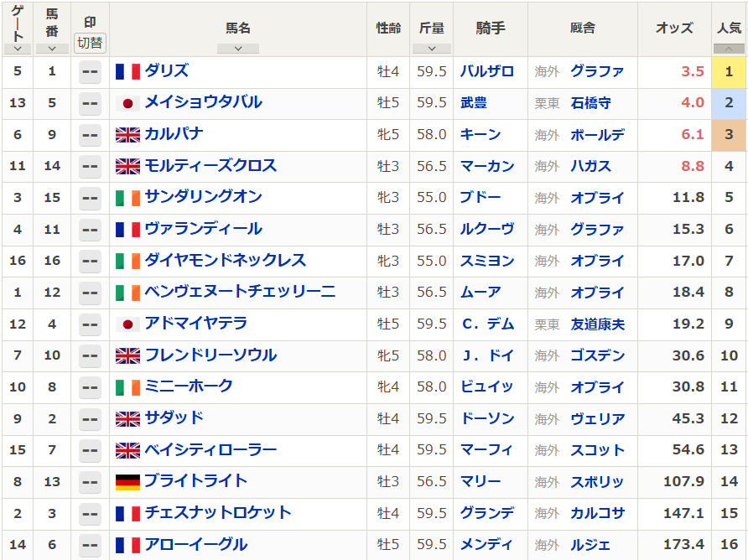Click the UK flag beside サダッド
Screen dimensions: 748x560
(x=127, y=419)
